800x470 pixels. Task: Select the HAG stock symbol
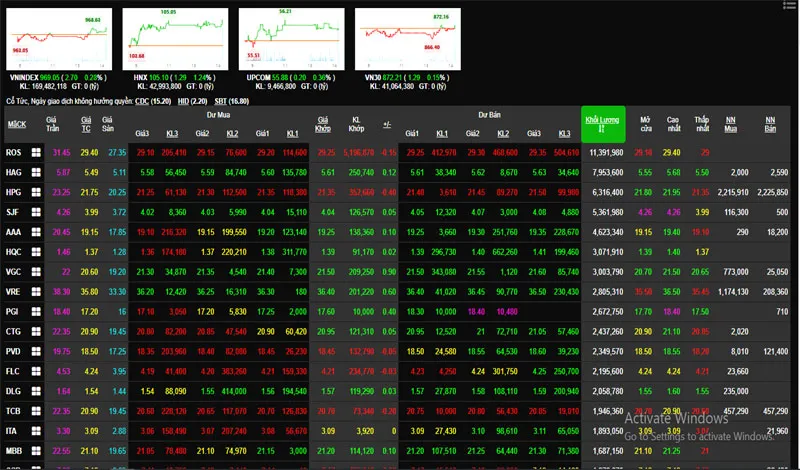(13, 172)
